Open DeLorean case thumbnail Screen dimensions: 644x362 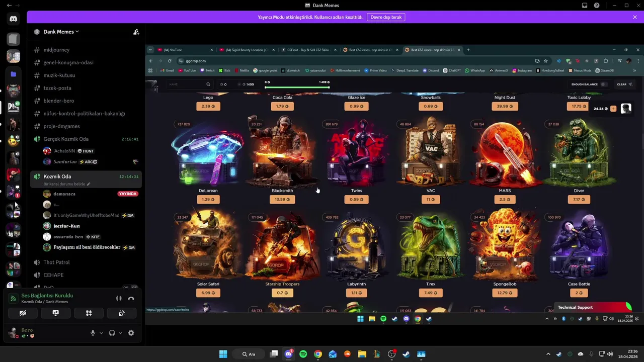pyautogui.click(x=208, y=153)
